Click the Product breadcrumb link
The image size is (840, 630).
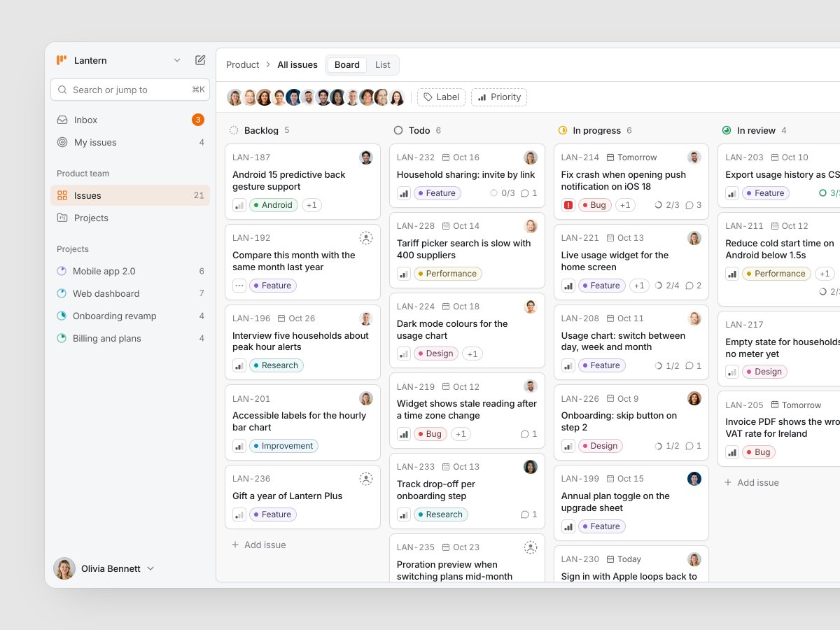(243, 65)
